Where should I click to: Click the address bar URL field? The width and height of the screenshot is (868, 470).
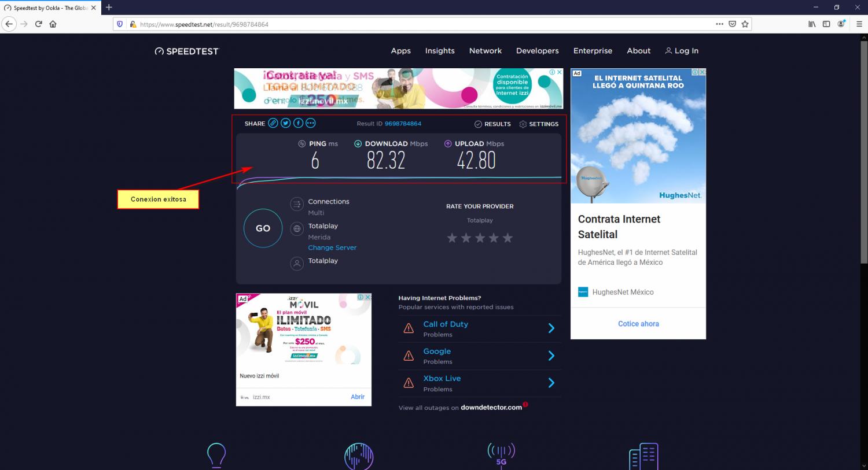click(405, 24)
